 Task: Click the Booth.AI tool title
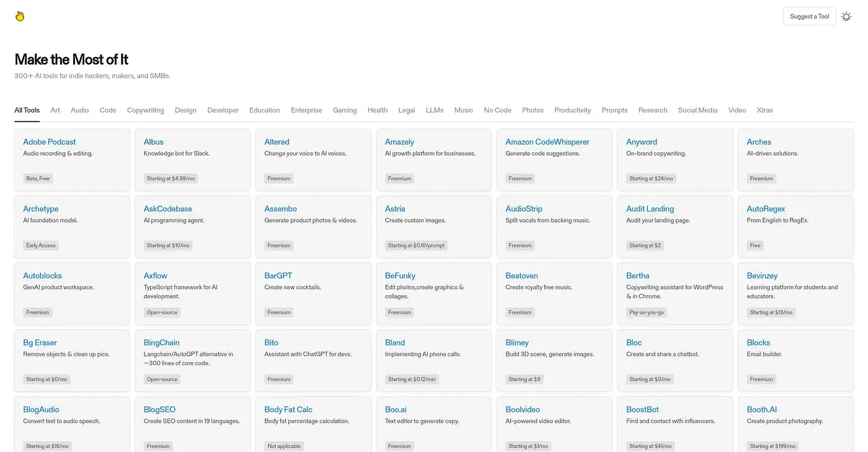click(762, 410)
